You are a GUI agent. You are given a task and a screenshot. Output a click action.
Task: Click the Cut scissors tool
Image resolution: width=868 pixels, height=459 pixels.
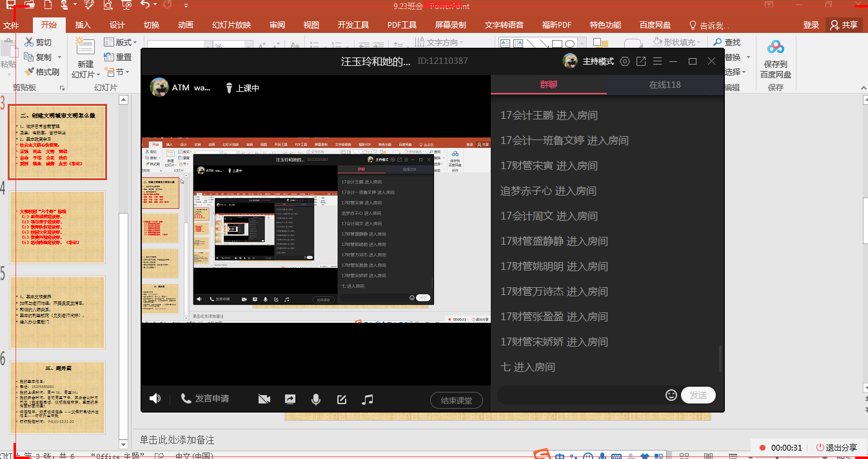pyautogui.click(x=38, y=42)
